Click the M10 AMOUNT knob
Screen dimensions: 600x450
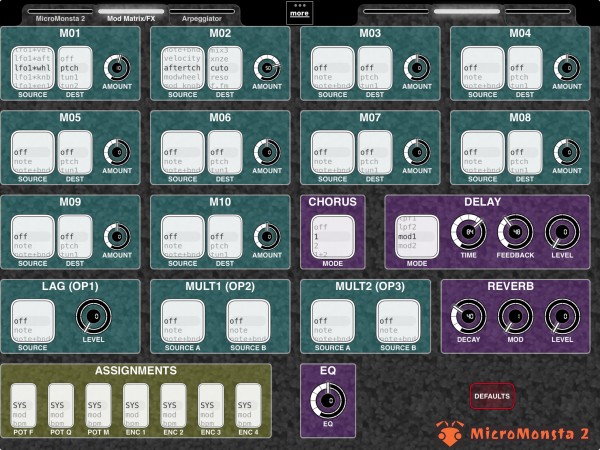[x=267, y=236]
